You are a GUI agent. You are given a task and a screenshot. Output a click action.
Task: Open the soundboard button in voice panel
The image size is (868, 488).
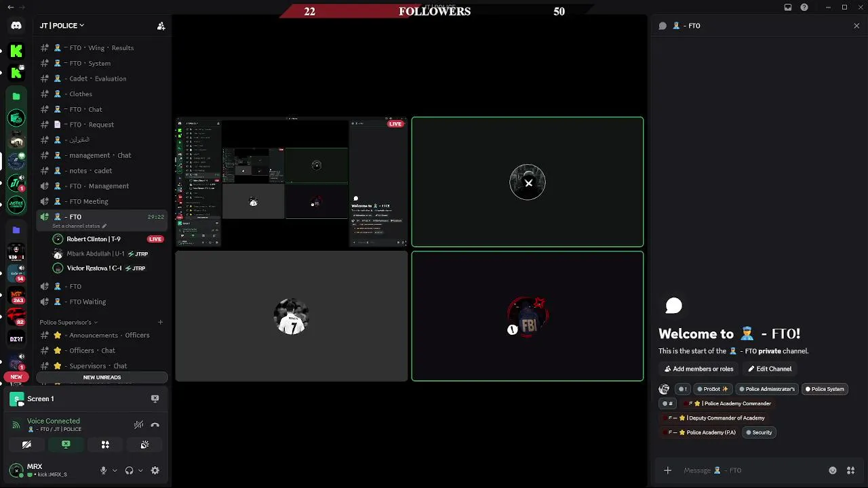coord(144,445)
